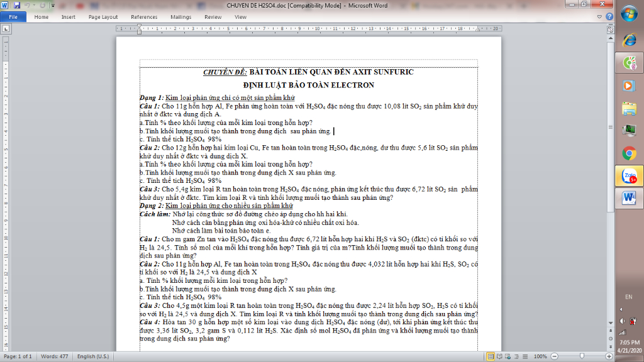Screen dimensions: 644x362
Task: Open the Select Browse Object circle button
Action: click(611, 339)
